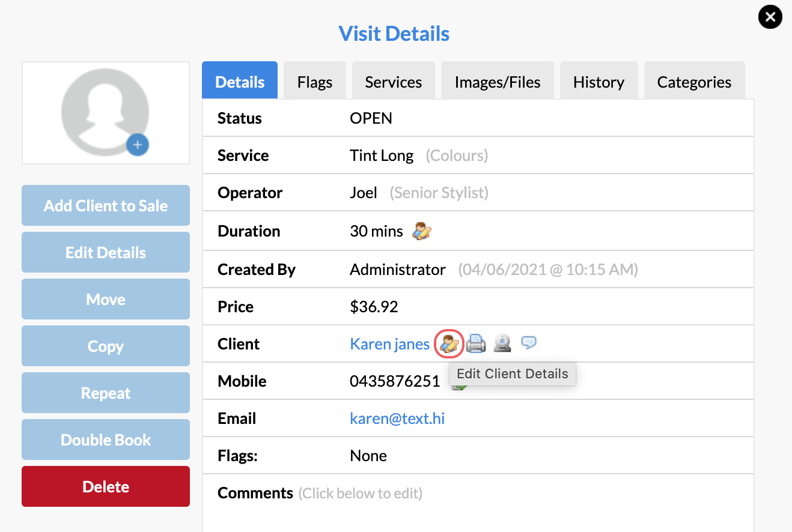Open the Services tab
Viewport: 792px width, 532px height.
393,80
